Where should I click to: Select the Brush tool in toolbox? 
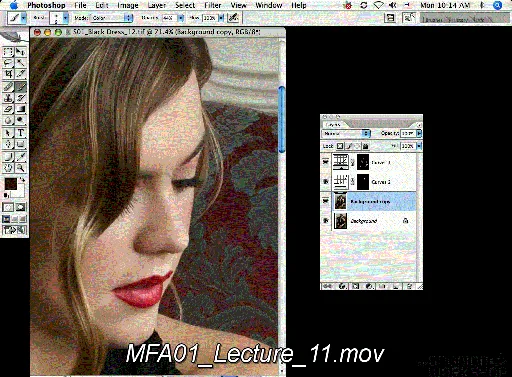[20, 87]
